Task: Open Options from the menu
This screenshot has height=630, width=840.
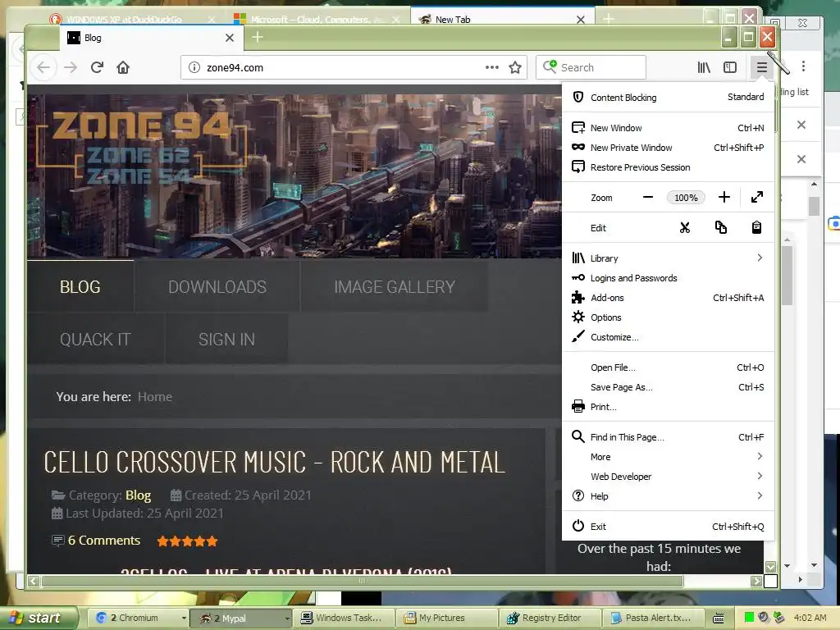Action: pos(668,317)
